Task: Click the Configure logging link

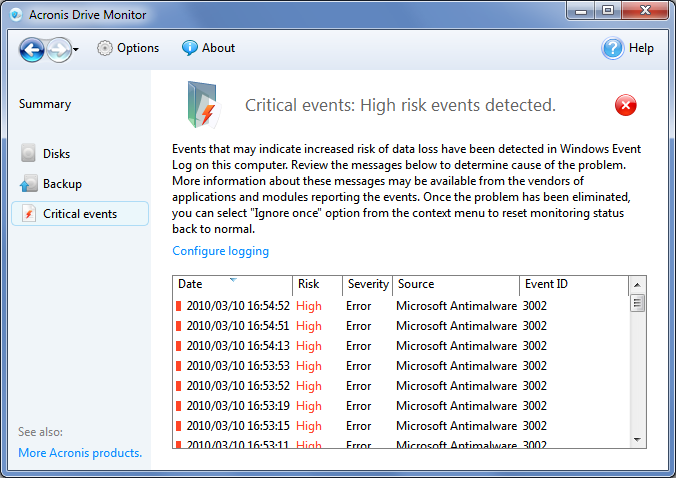Action: coord(220,251)
